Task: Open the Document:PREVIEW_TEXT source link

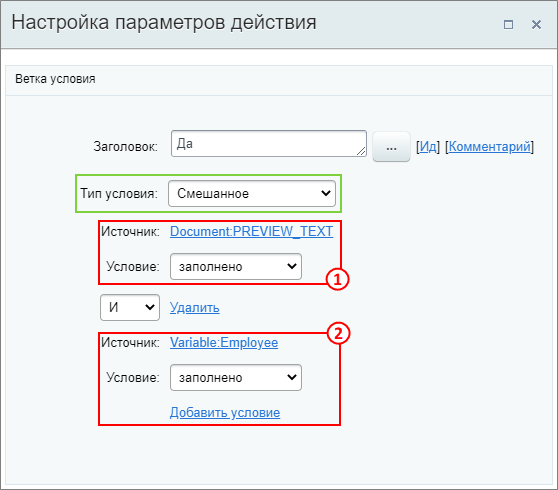Action: click(x=252, y=231)
